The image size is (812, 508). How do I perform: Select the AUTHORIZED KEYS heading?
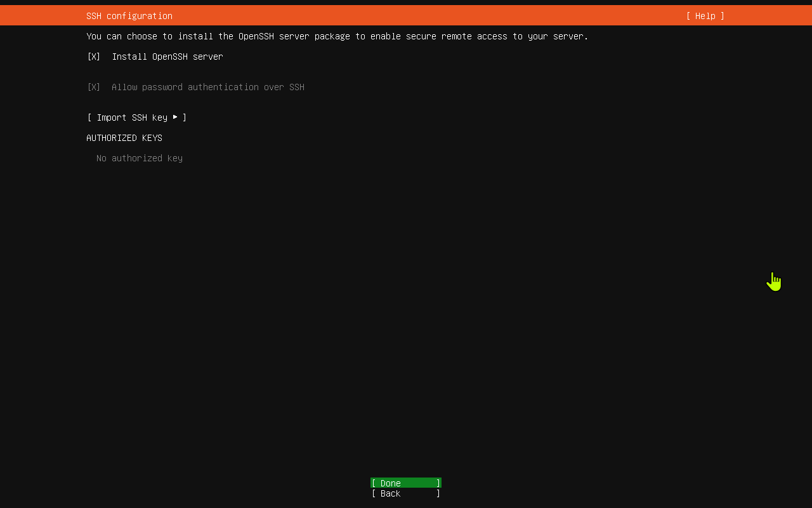pos(124,138)
